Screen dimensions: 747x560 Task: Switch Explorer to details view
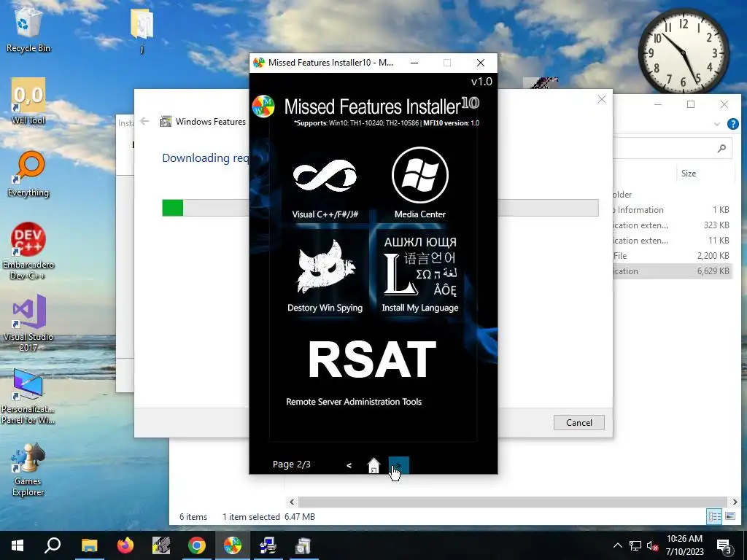(714, 516)
